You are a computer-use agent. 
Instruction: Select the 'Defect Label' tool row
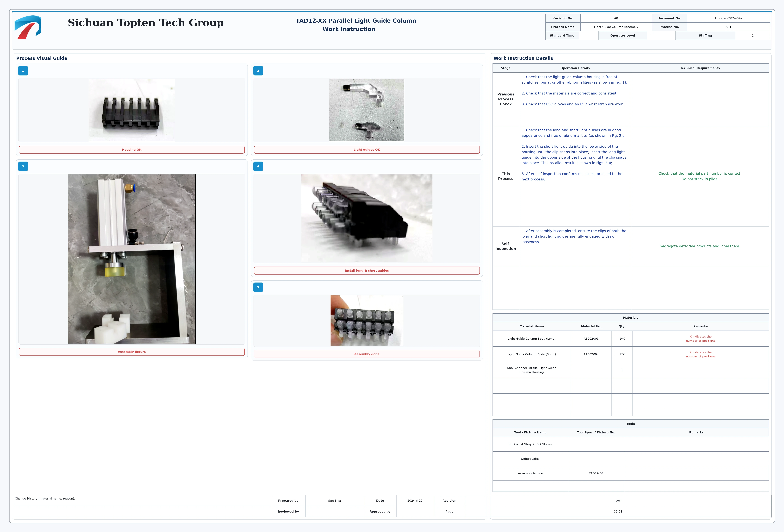pos(631,459)
